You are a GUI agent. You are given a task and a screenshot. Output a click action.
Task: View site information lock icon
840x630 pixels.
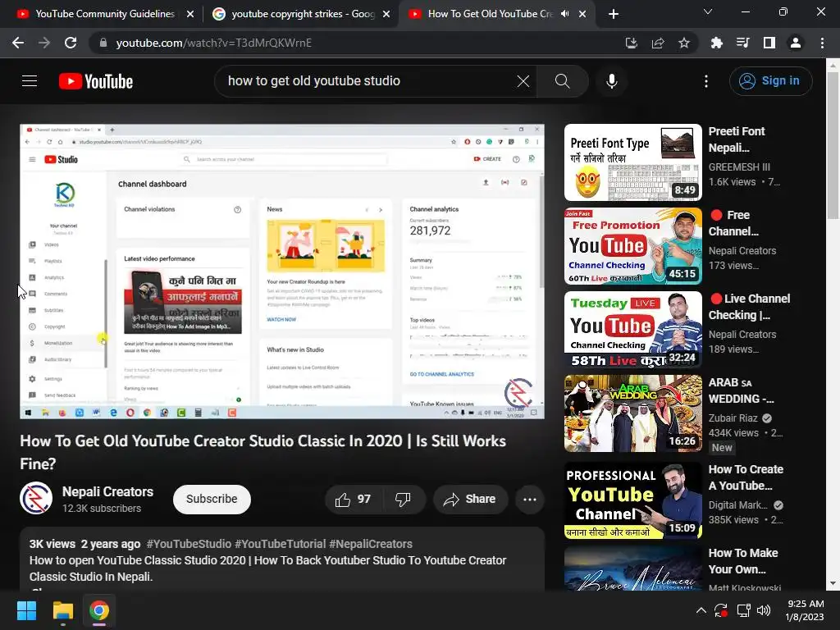pyautogui.click(x=103, y=43)
